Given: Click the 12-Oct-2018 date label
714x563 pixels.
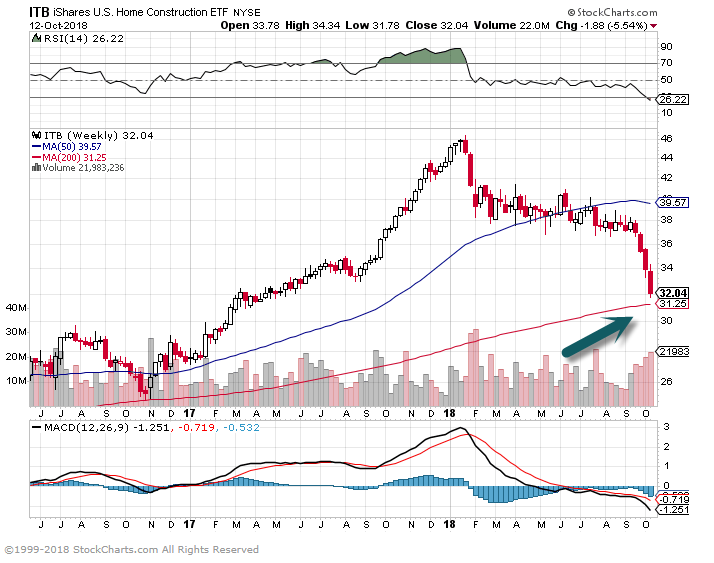Looking at the screenshot, I should click(58, 26).
